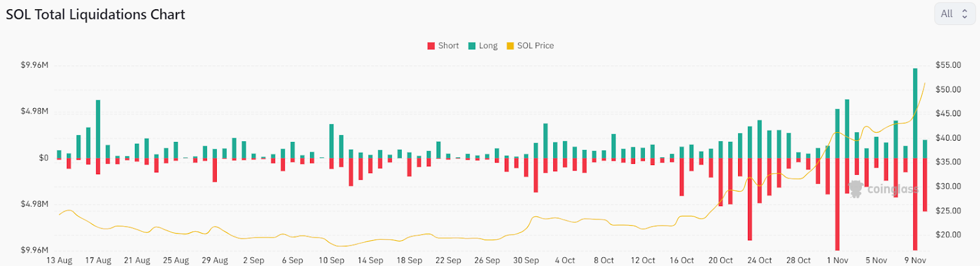This screenshot has width=980, height=266.
Task: Toggle the SOL Price legend label
Action: tap(535, 46)
